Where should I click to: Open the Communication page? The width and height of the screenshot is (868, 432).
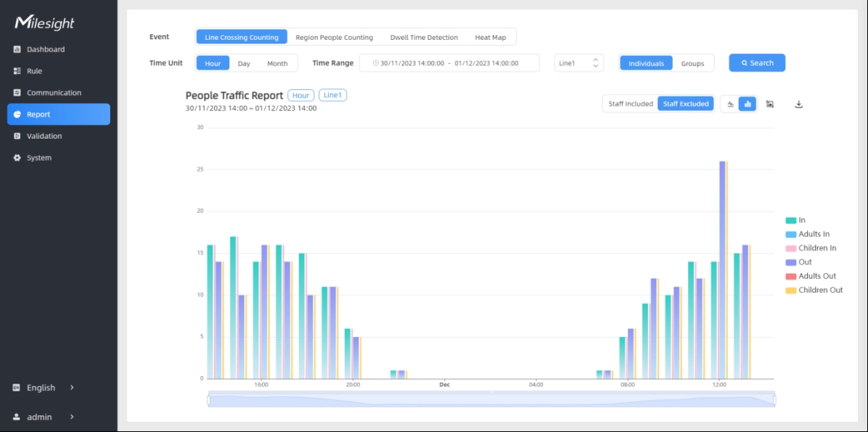click(54, 93)
